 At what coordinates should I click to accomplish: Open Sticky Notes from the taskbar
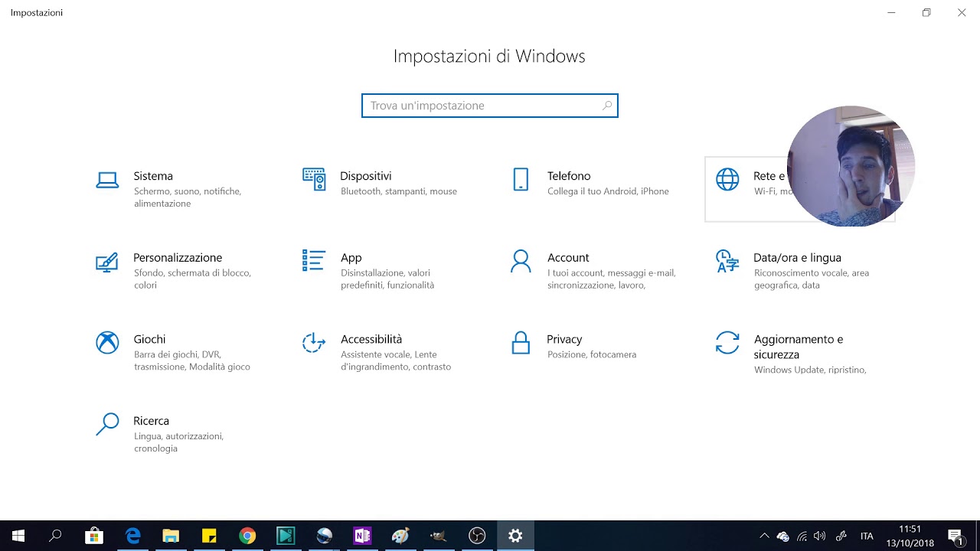pyautogui.click(x=209, y=536)
